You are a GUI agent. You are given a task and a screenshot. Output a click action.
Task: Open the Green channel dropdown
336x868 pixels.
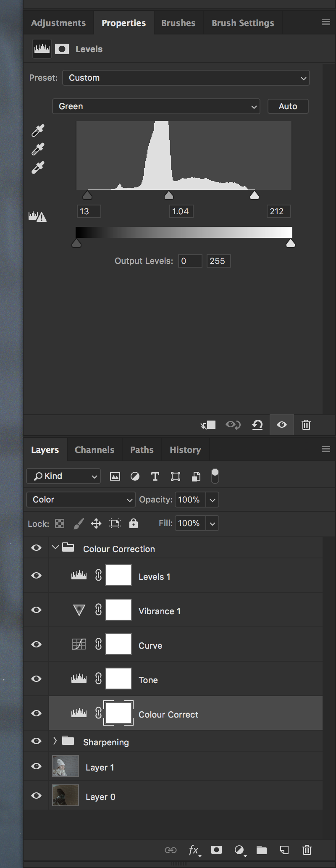click(x=156, y=106)
